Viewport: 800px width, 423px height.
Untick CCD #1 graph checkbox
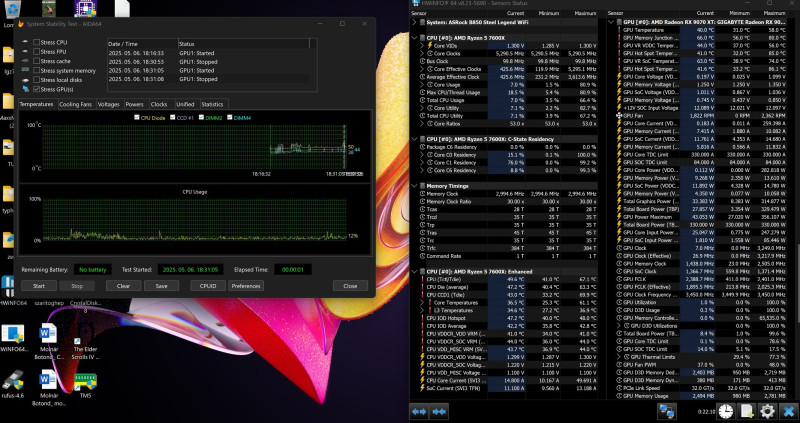172,117
